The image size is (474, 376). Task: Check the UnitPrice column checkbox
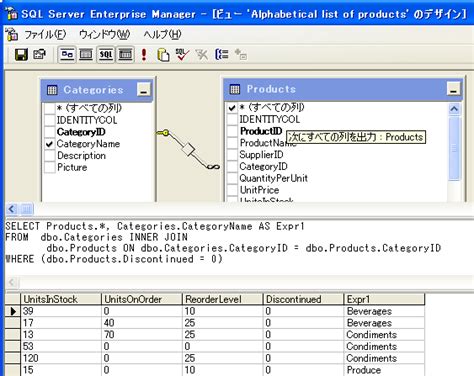click(232, 190)
